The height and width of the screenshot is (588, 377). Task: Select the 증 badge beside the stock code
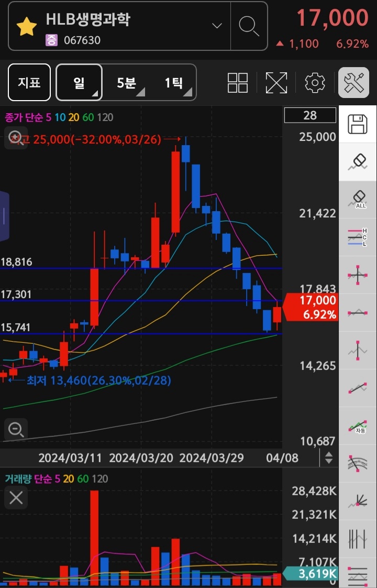pyautogui.click(x=51, y=40)
